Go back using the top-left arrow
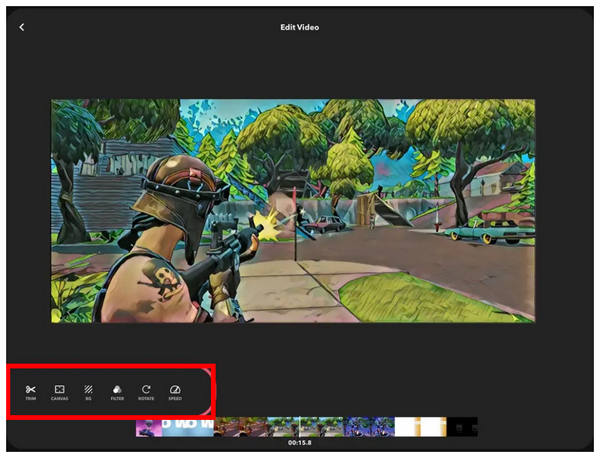 [22, 27]
